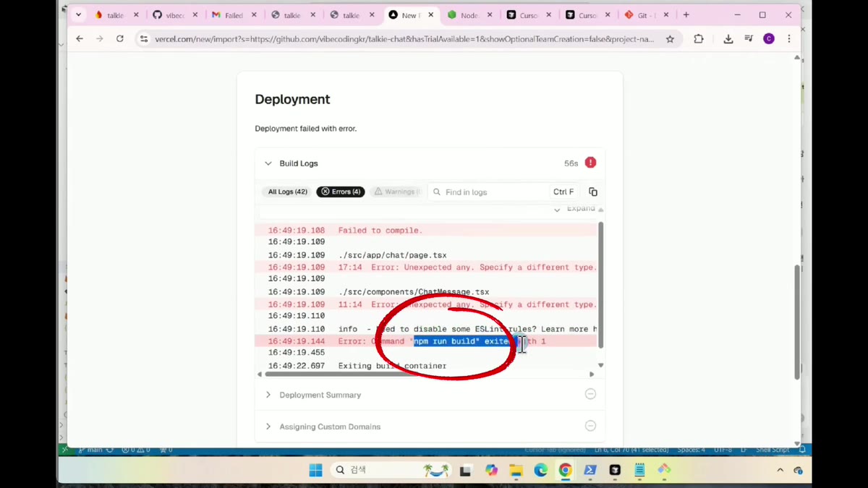Click the 'Exiting build container' log line
Image resolution: width=868 pixels, height=488 pixels.
(x=392, y=366)
